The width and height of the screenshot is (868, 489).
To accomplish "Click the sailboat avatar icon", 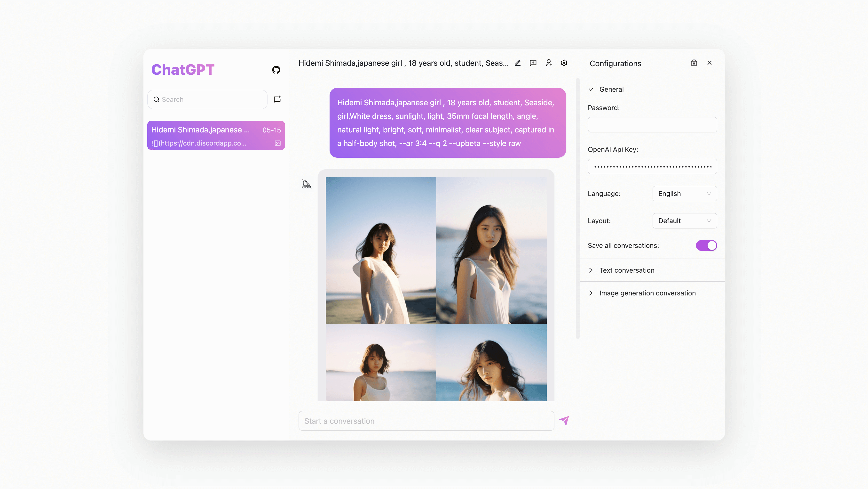I will point(306,184).
